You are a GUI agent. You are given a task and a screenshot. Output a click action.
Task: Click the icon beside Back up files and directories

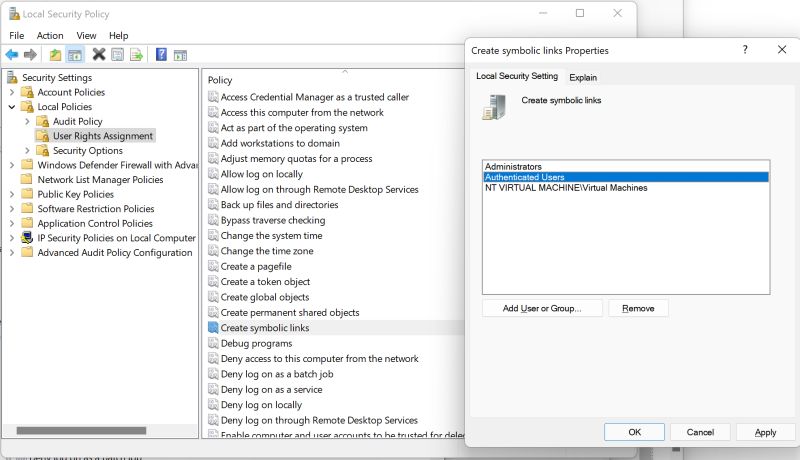(213, 205)
